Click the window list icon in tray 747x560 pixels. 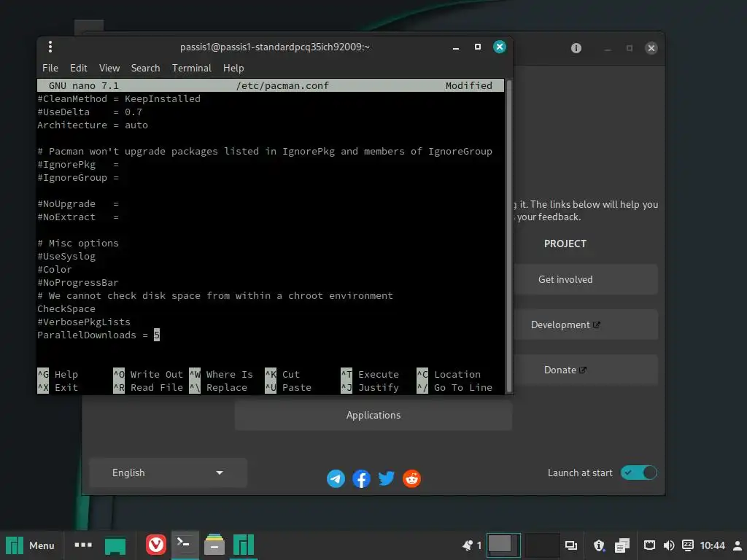point(570,545)
